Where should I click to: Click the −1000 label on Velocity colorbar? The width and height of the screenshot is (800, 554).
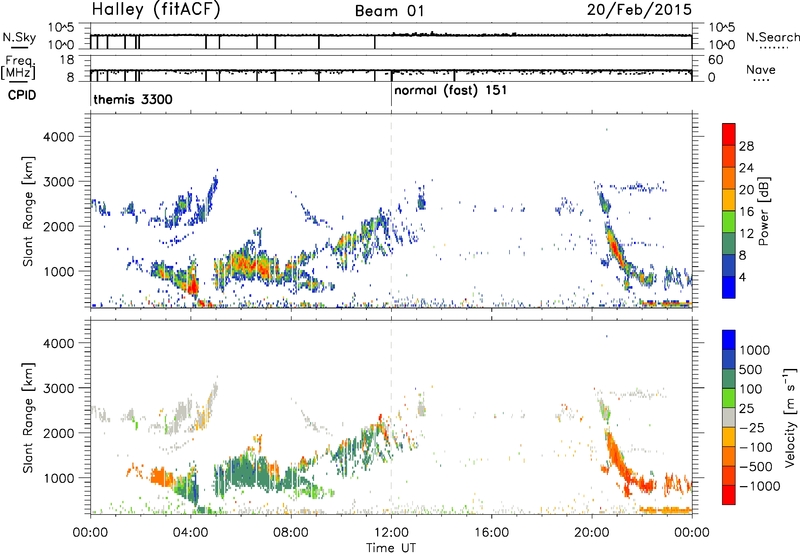pyautogui.click(x=760, y=486)
